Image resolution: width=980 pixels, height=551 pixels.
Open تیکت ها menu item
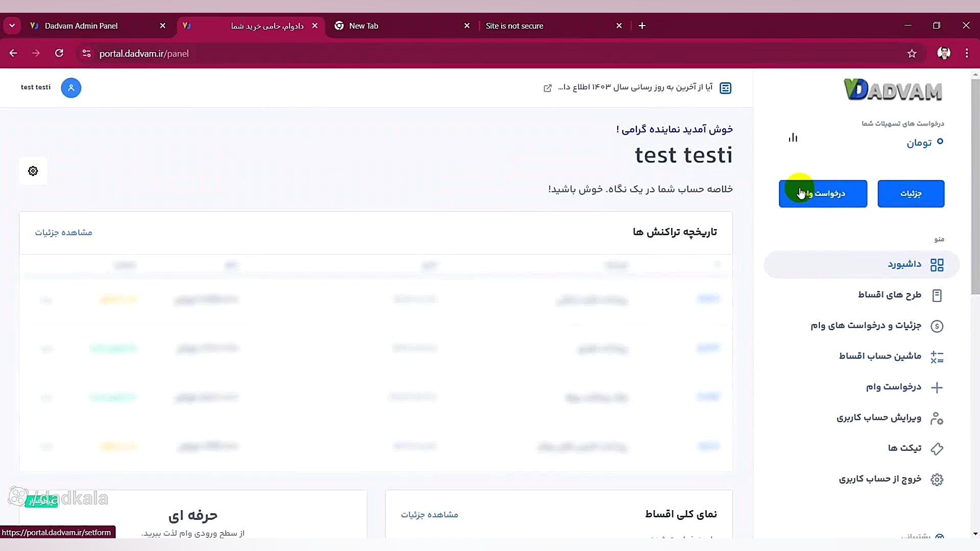(x=862, y=448)
